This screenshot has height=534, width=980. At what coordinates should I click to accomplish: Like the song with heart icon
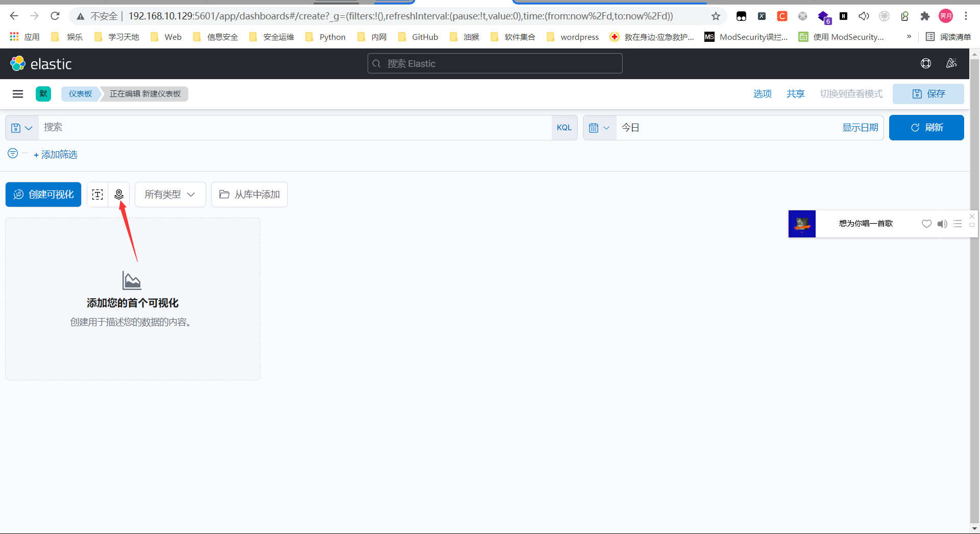(x=926, y=224)
